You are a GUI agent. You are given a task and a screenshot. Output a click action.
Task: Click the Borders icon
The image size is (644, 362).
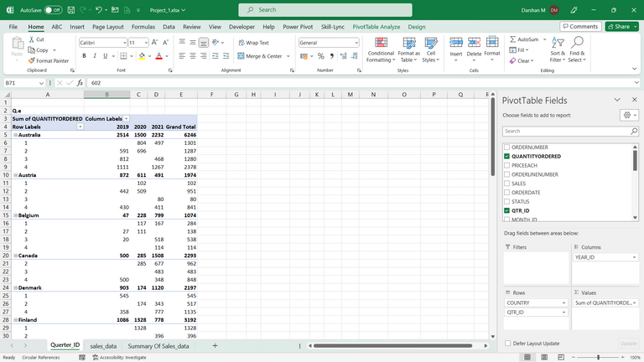(123, 56)
